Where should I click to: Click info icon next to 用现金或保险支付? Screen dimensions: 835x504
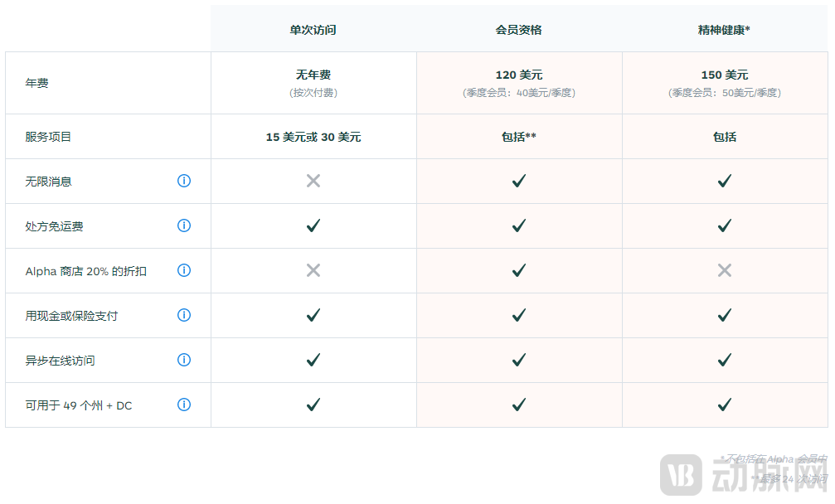(x=184, y=315)
